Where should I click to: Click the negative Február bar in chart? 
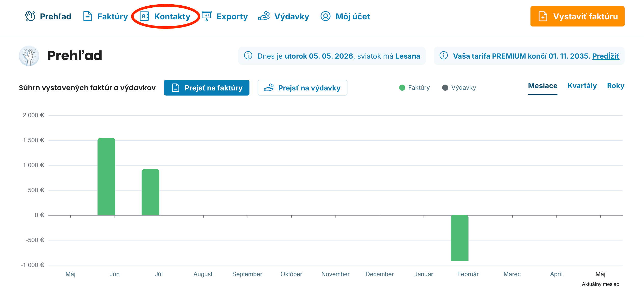pyautogui.click(x=459, y=238)
